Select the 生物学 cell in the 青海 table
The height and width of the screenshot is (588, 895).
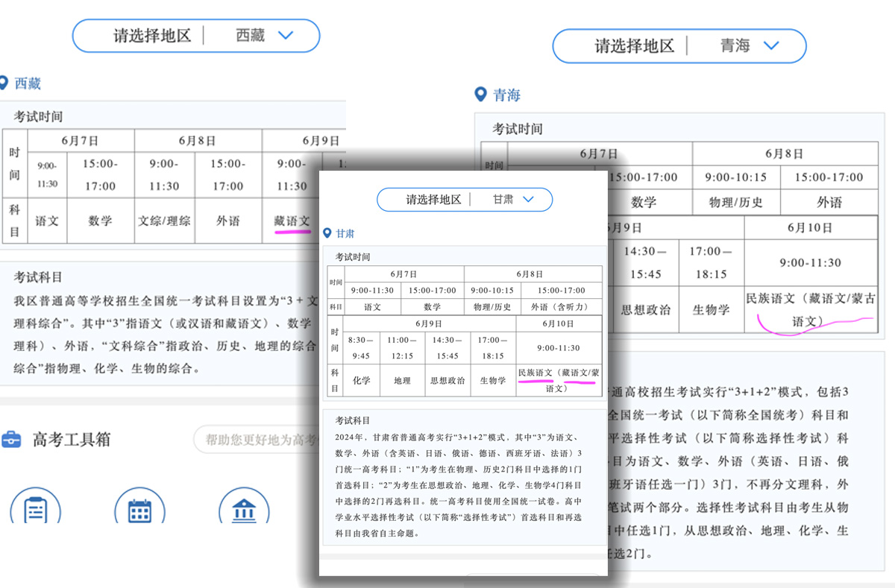coord(711,309)
